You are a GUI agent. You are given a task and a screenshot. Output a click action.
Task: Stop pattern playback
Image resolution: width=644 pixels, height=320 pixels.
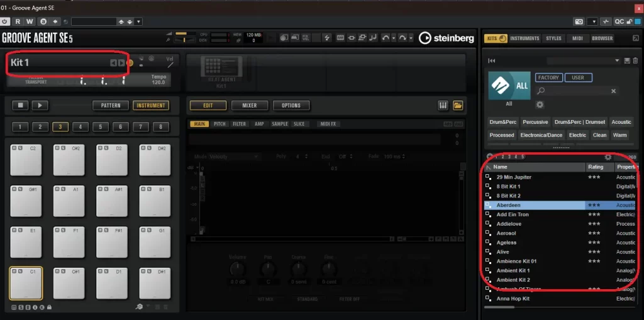(x=20, y=105)
